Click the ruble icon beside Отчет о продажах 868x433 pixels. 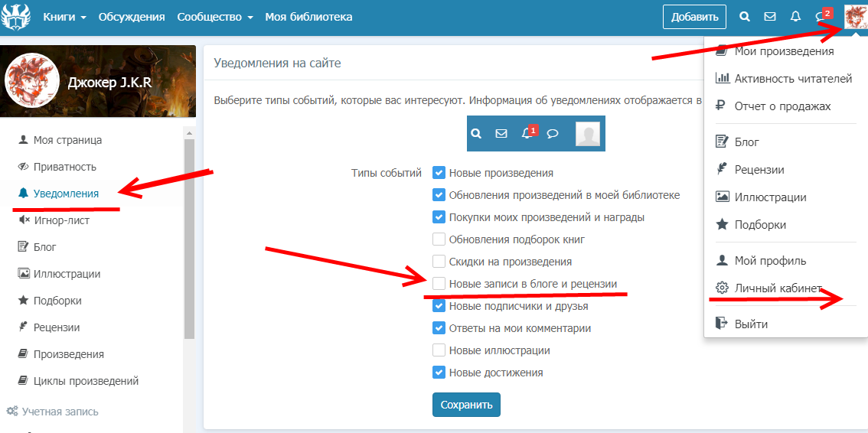tap(721, 106)
